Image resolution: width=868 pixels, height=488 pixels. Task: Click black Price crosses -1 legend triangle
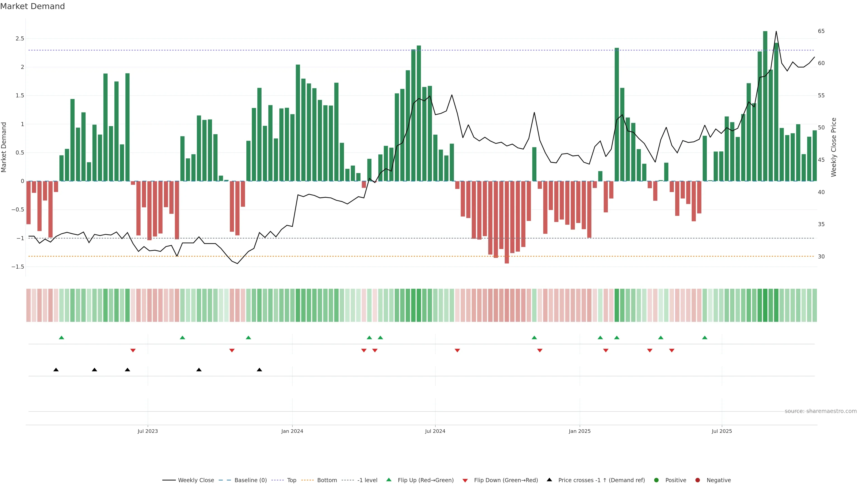tap(549, 480)
